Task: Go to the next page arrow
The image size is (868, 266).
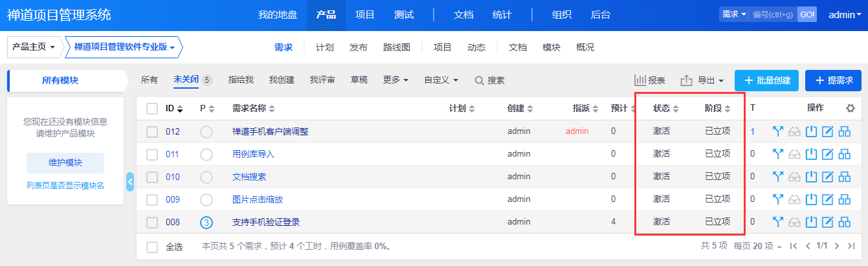Action: point(836,246)
